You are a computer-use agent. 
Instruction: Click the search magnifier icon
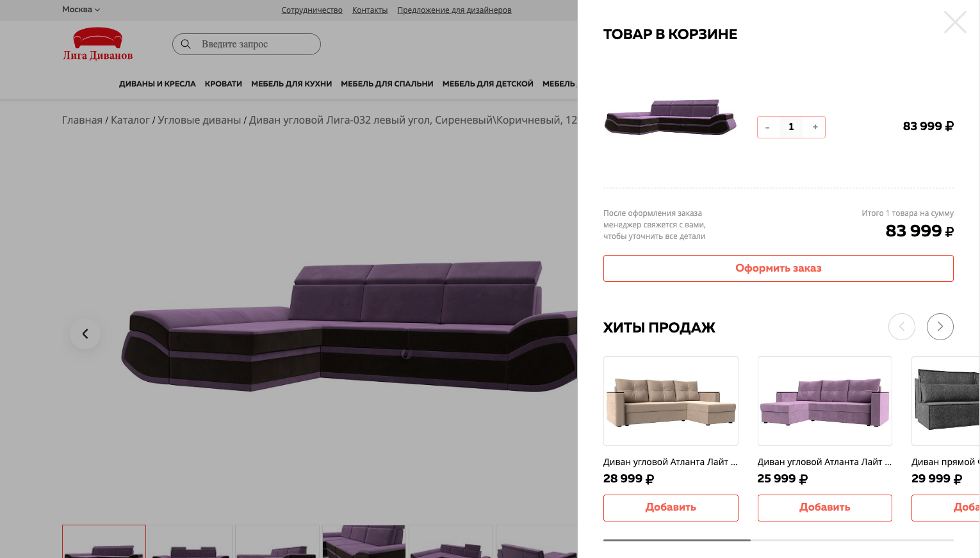186,44
